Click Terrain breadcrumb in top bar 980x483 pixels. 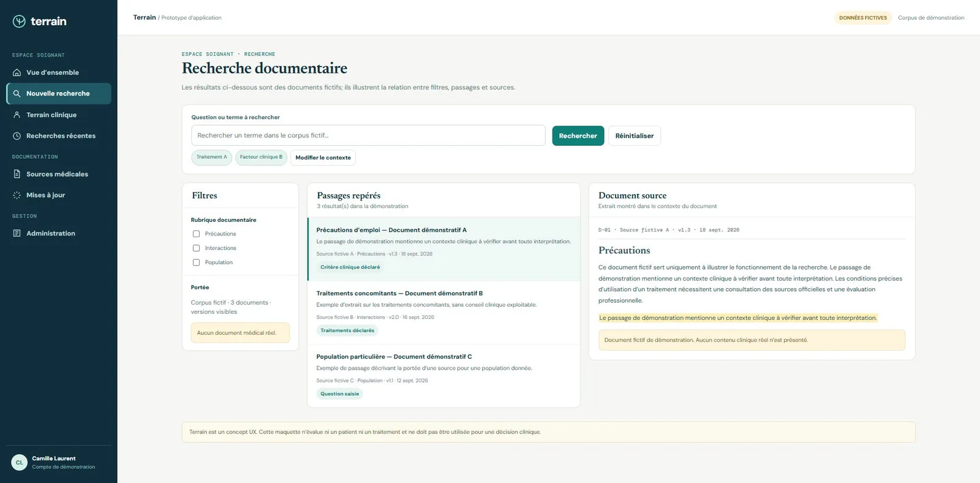pos(145,17)
